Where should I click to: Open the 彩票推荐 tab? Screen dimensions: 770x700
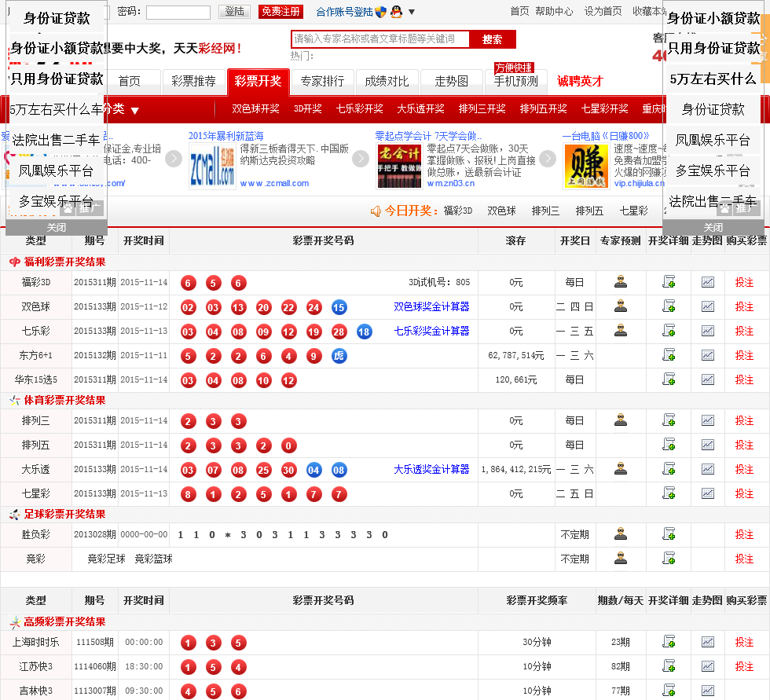click(193, 81)
